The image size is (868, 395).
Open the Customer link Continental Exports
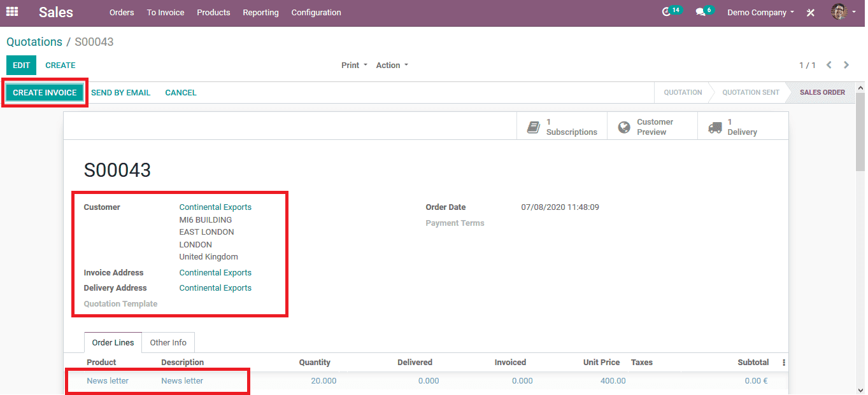pos(215,207)
